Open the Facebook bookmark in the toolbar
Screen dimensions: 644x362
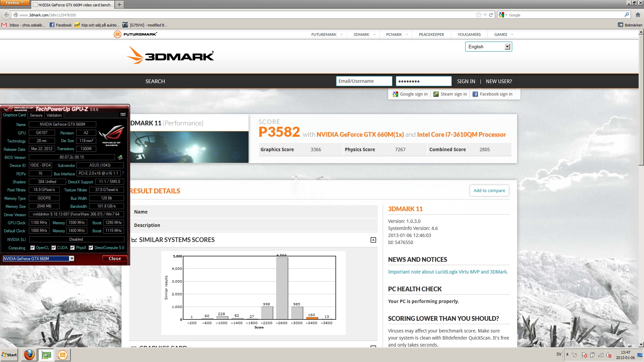point(60,25)
